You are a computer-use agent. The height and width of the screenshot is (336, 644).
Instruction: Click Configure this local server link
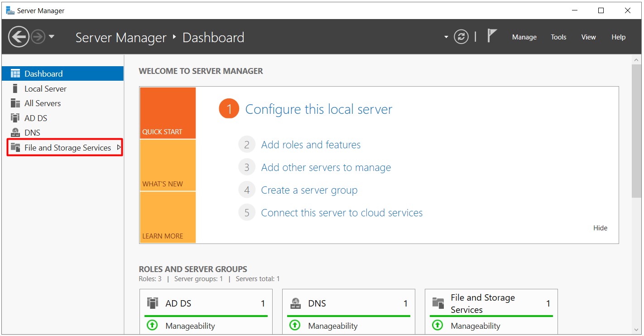318,109
